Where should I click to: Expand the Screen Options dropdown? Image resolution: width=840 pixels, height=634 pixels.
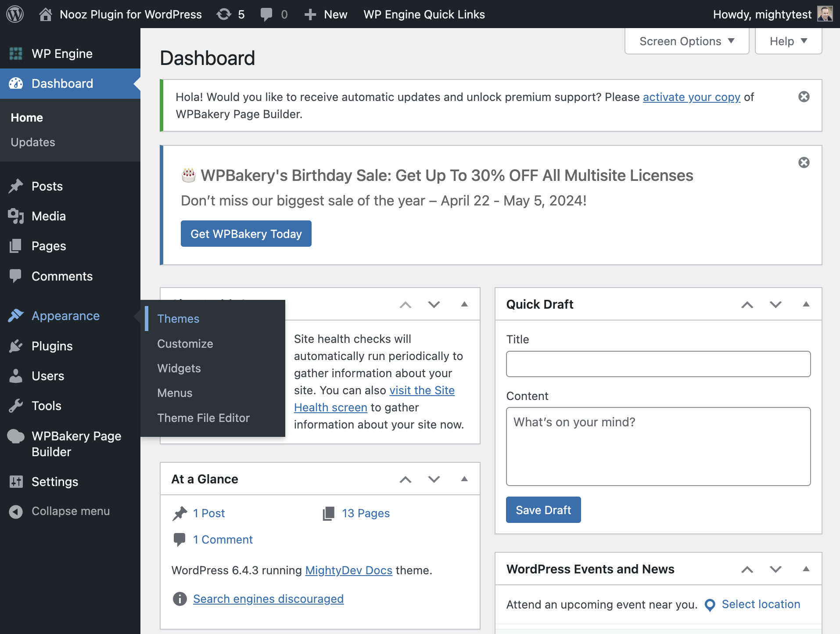pos(687,41)
